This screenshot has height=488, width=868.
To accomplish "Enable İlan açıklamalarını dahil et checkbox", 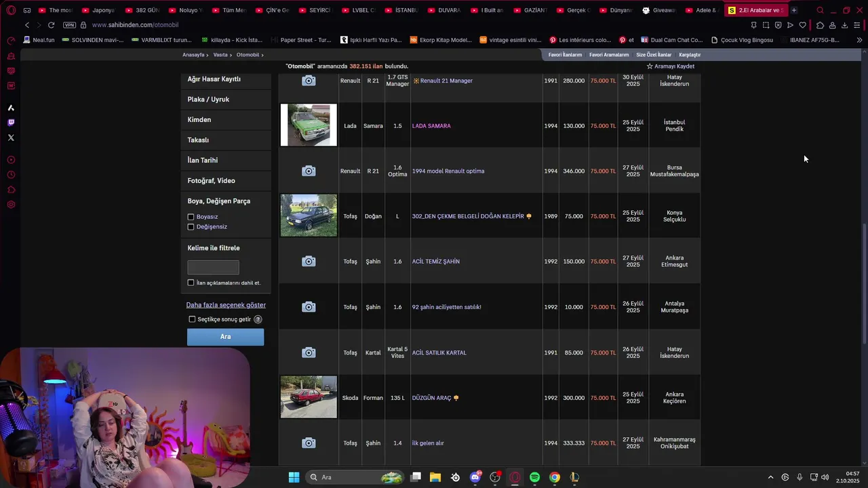I will click(x=191, y=283).
